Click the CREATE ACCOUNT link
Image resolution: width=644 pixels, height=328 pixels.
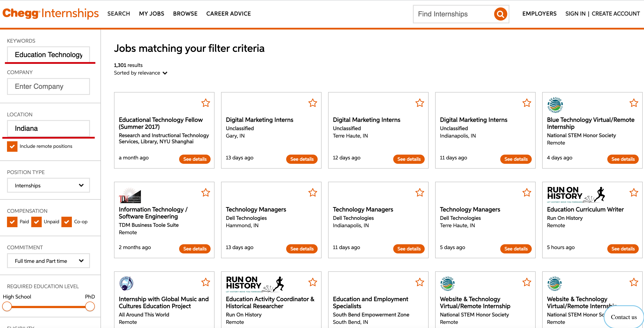tap(616, 14)
